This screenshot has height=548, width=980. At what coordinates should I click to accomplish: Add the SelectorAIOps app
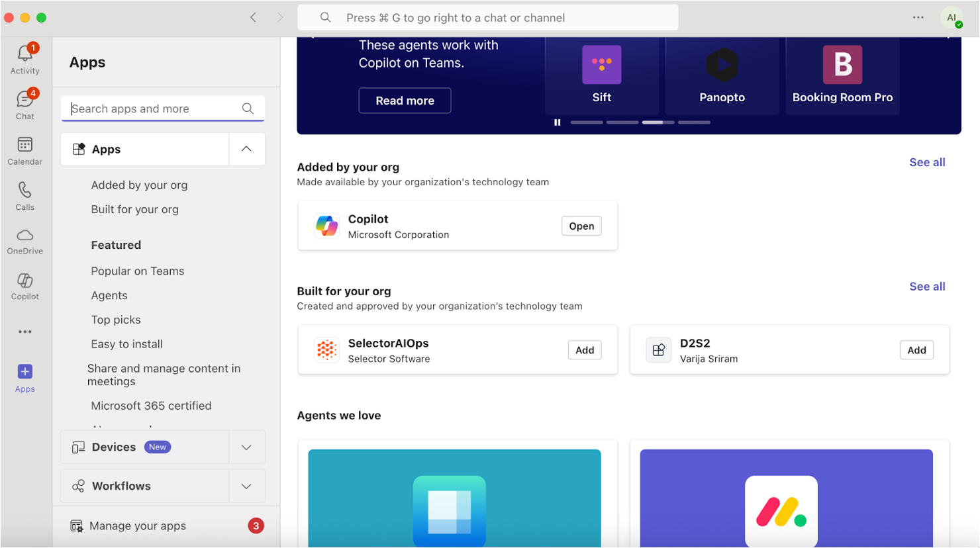pyautogui.click(x=585, y=350)
